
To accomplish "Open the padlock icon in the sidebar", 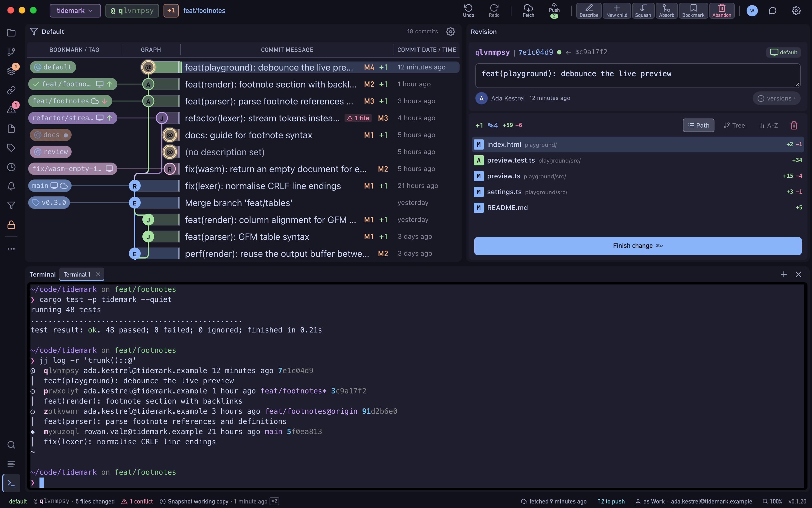I will [11, 225].
